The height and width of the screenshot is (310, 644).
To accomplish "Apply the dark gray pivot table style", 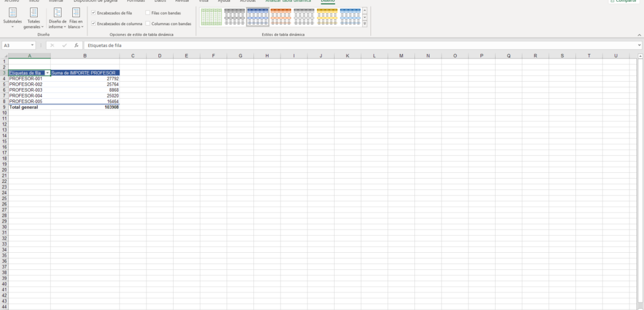I will (235, 17).
